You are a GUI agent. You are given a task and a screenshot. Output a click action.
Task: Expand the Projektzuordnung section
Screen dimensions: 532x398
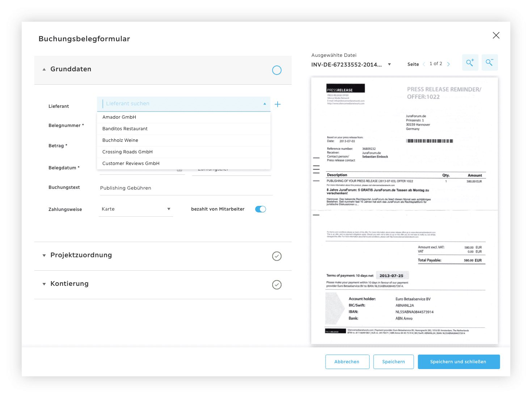(x=44, y=255)
